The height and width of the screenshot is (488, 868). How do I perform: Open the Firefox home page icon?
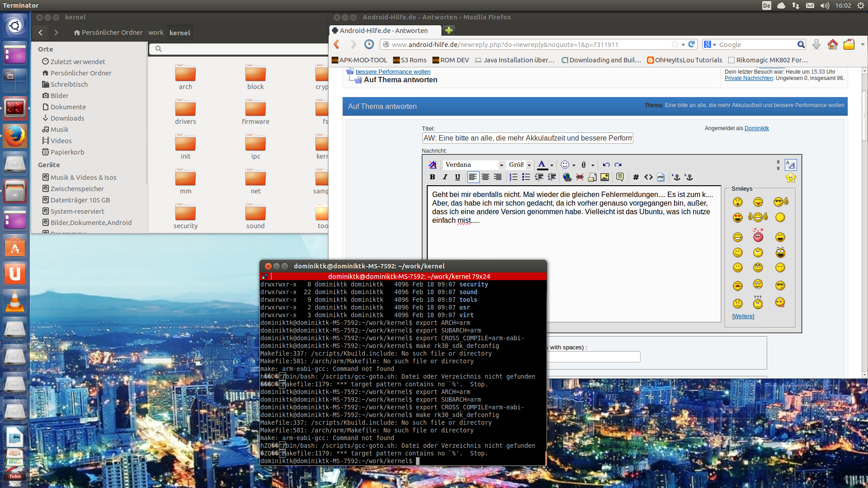click(x=832, y=44)
